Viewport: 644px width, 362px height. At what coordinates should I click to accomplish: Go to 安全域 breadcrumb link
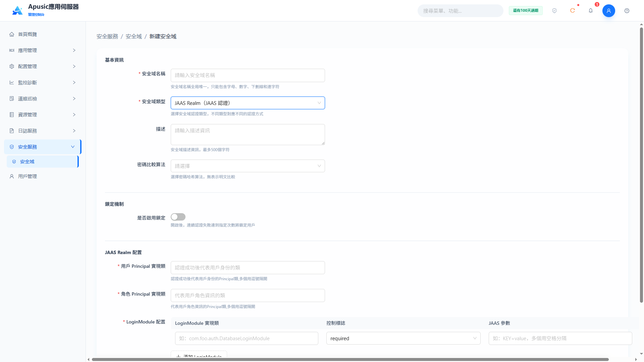(x=134, y=36)
